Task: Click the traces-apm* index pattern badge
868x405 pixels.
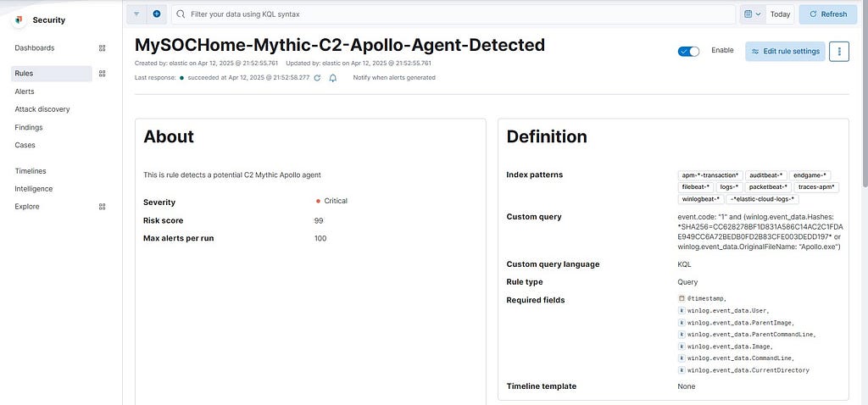Action: 816,187
